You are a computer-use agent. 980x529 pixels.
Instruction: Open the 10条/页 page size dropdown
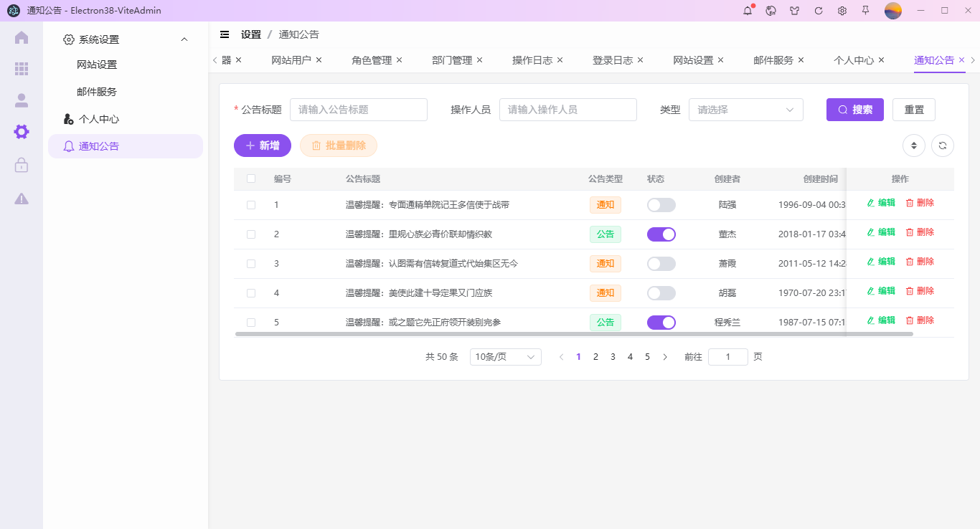coord(505,356)
